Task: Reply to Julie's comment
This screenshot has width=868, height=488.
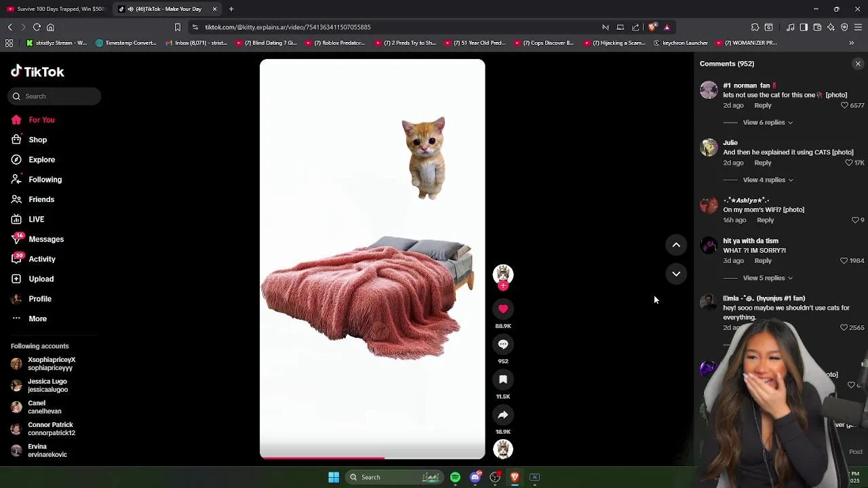Action: click(762, 163)
